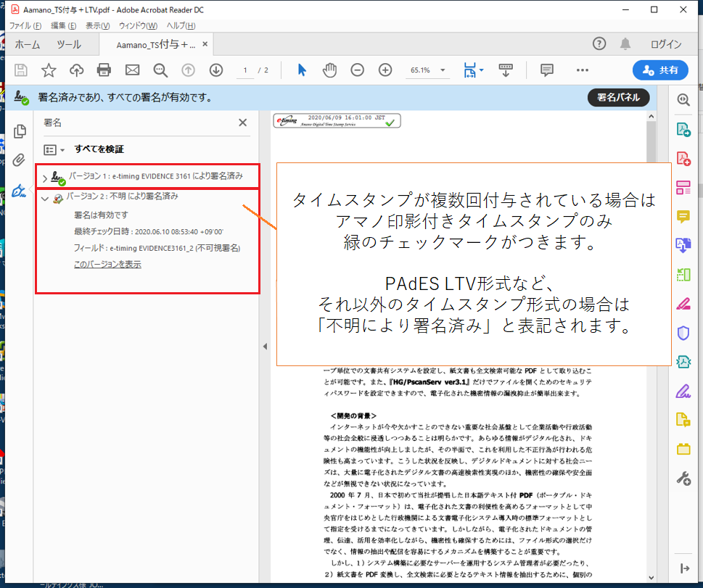Click the page number input field
The height and width of the screenshot is (588, 703).
(244, 70)
